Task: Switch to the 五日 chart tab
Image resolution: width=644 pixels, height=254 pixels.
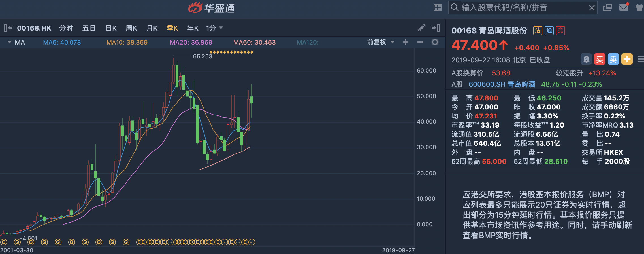Action: [89, 28]
